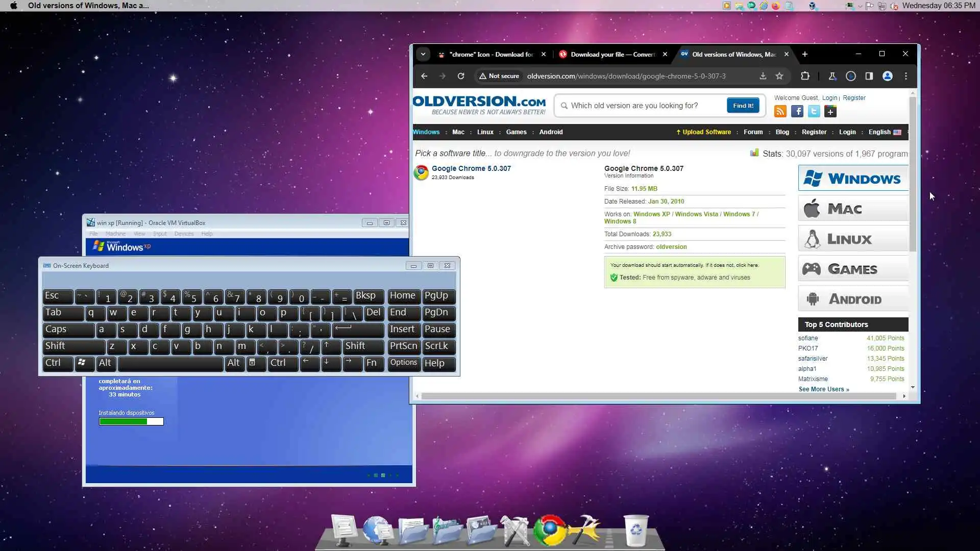
Task: Toggle Caps key on On-Screen Keyboard
Action: tap(68, 330)
